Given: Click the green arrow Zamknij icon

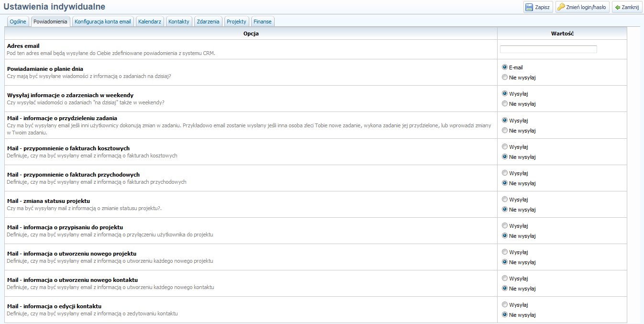Looking at the screenshot, I should tap(617, 7).
